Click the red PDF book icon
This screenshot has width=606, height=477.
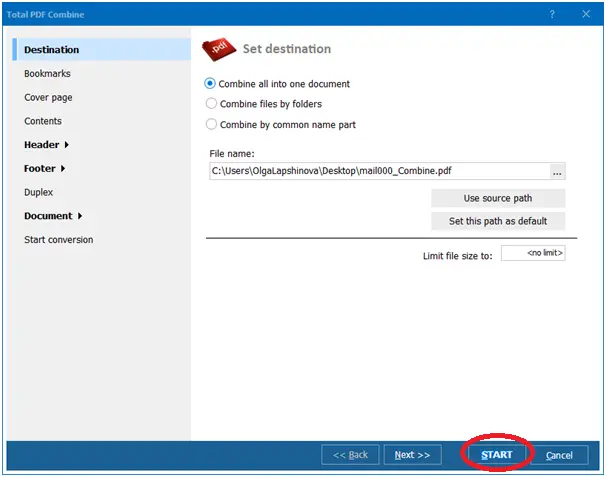click(x=219, y=49)
